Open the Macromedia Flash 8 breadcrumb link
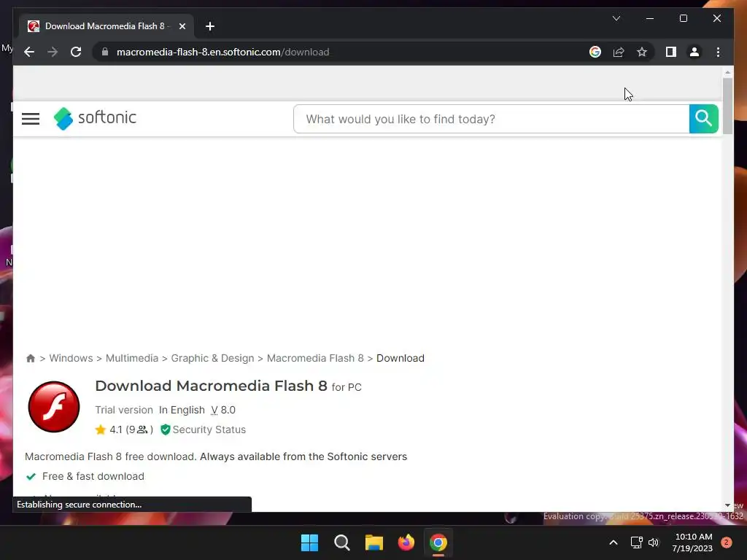Viewport: 747px width, 560px height. pyautogui.click(x=315, y=358)
